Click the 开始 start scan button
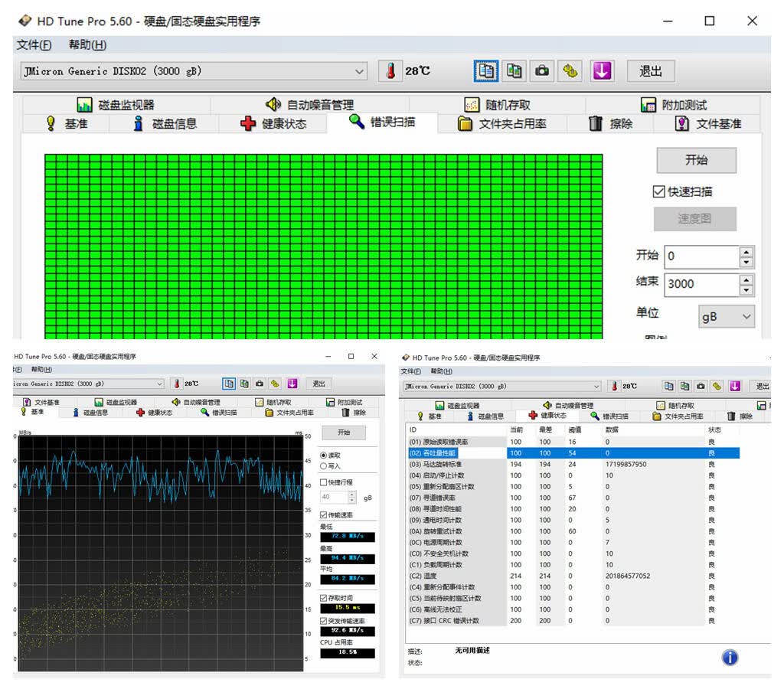 [x=696, y=161]
